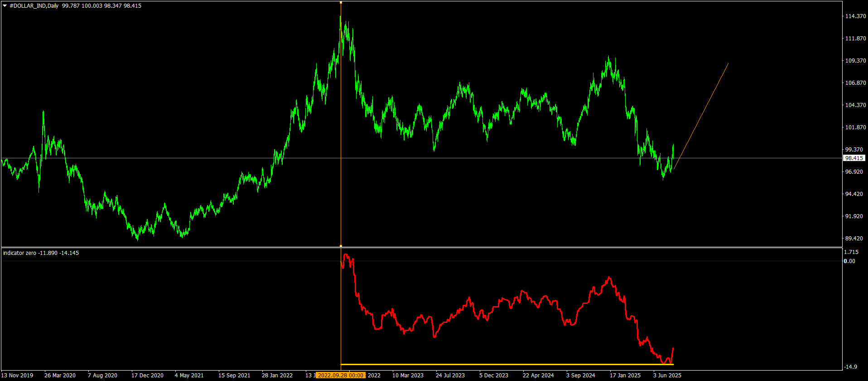Click the 0.00 level on the indicator scale
Image resolution: width=868 pixels, height=381 pixels.
click(849, 261)
